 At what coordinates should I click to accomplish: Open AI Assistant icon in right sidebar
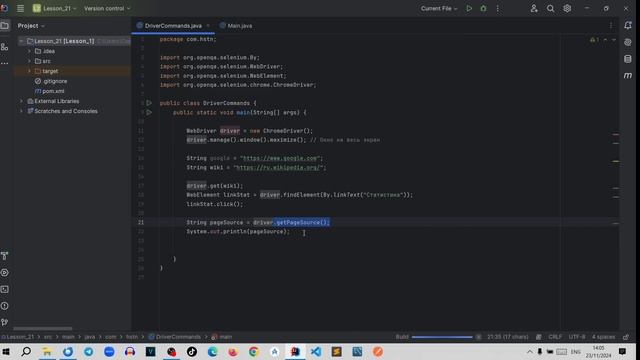click(628, 42)
